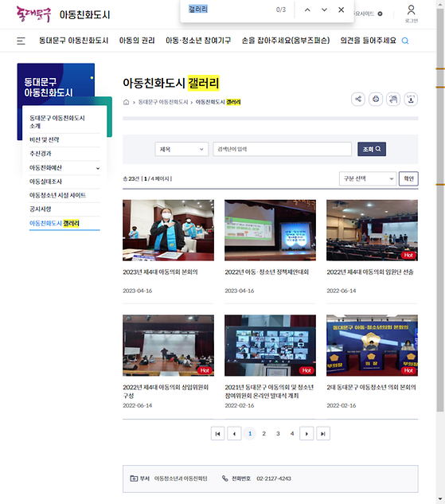This screenshot has width=445, height=504.
Task: Click the print page icon
Action: pyautogui.click(x=376, y=100)
